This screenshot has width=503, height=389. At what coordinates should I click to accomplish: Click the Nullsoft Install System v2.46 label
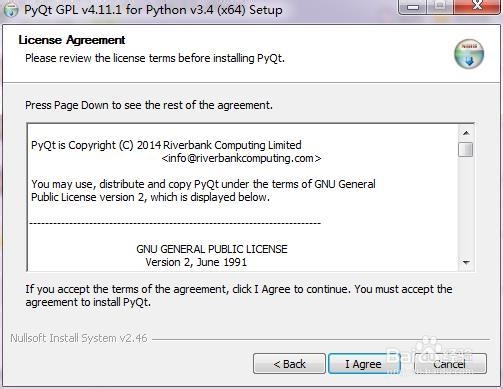79,338
